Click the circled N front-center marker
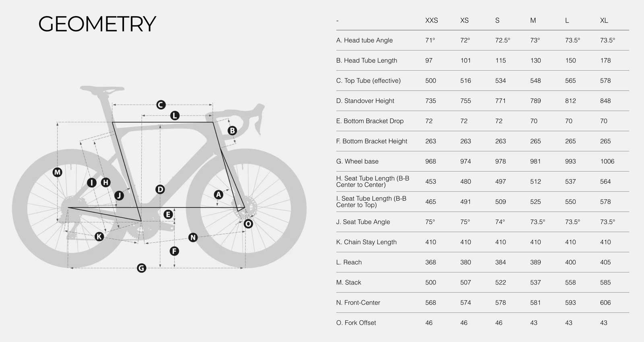The height and width of the screenshot is (342, 644). [x=193, y=237]
